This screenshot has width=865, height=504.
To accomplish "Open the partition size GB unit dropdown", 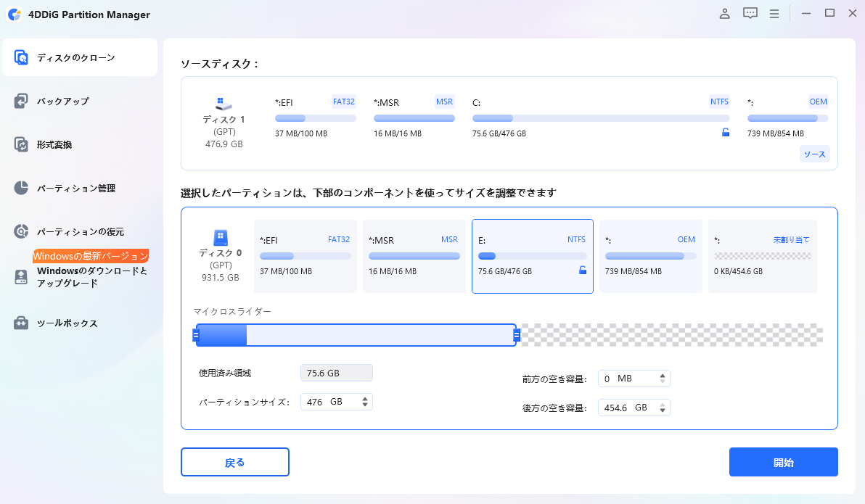I will tap(337, 402).
